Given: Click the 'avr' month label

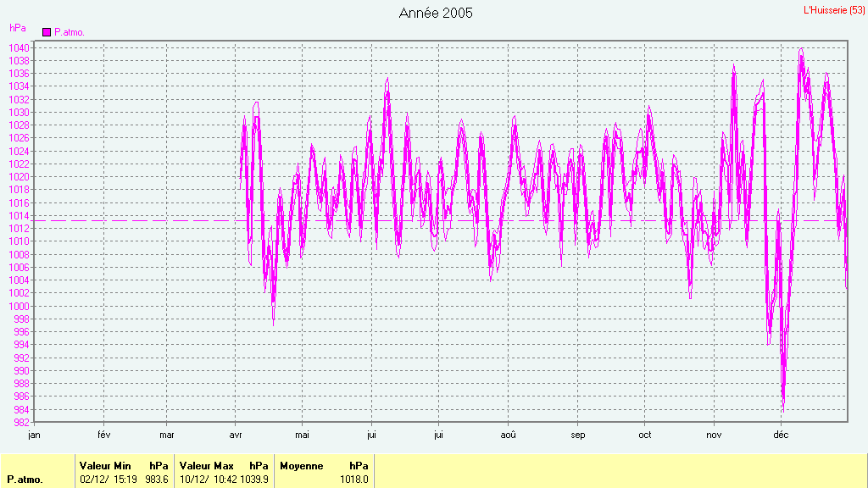Looking at the screenshot, I should pyautogui.click(x=236, y=435).
